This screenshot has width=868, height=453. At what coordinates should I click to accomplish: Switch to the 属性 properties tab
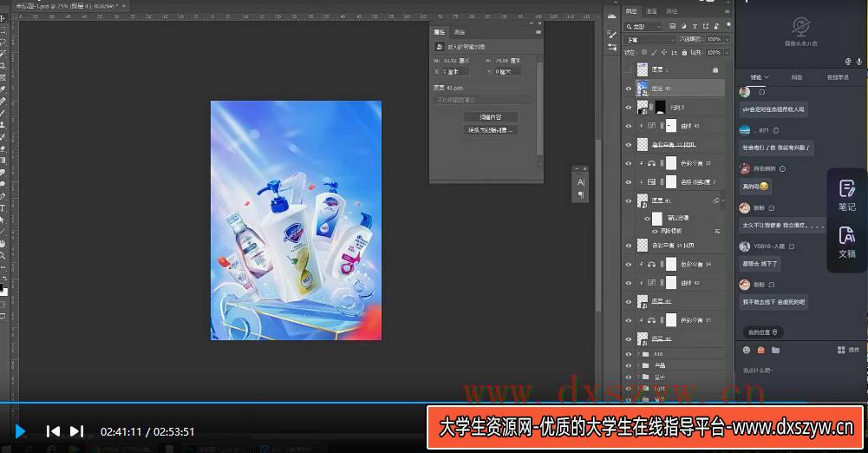click(x=440, y=32)
